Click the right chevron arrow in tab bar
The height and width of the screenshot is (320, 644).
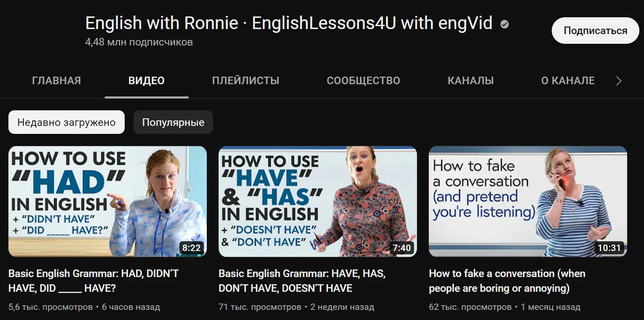618,81
